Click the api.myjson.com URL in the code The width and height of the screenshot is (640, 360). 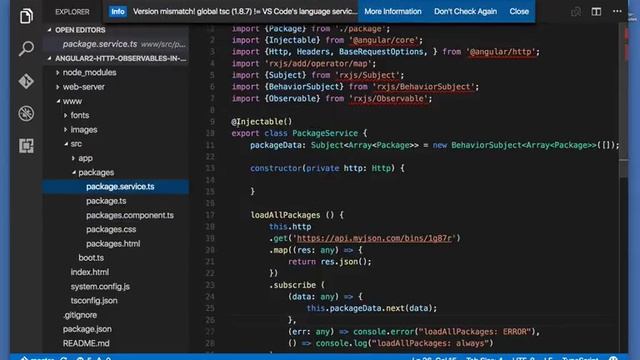pyautogui.click(x=374, y=238)
